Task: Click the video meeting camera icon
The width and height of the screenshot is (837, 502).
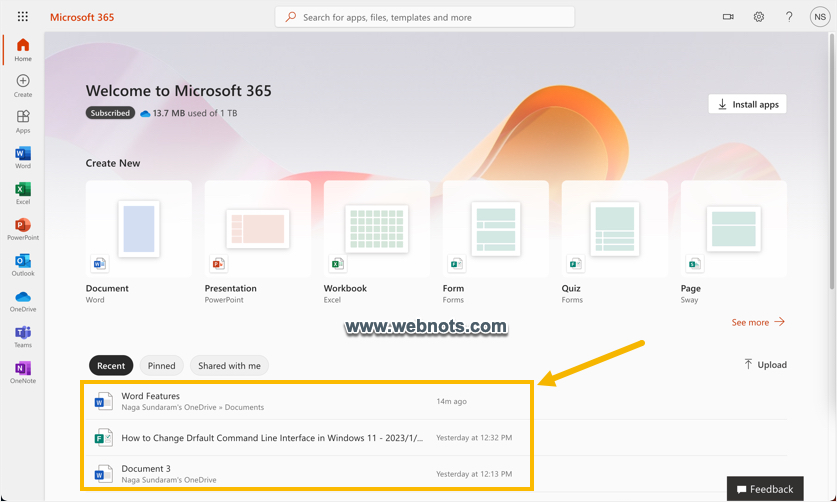Action: [x=728, y=17]
